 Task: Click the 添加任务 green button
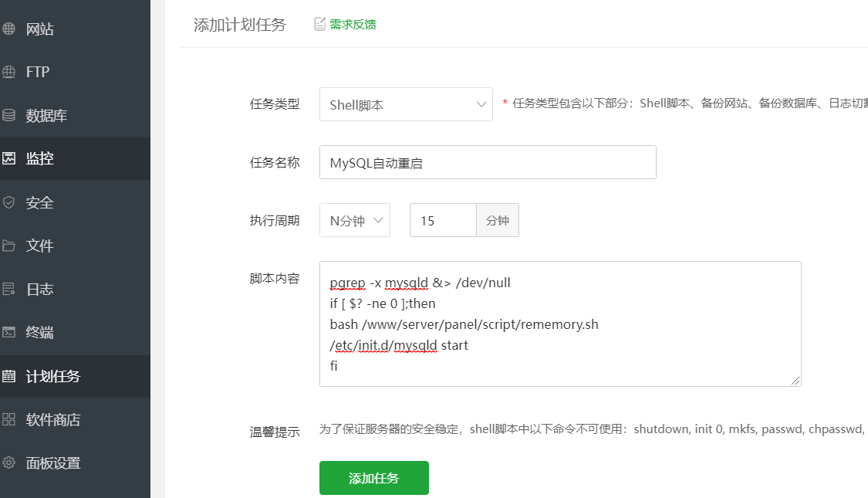tap(373, 478)
